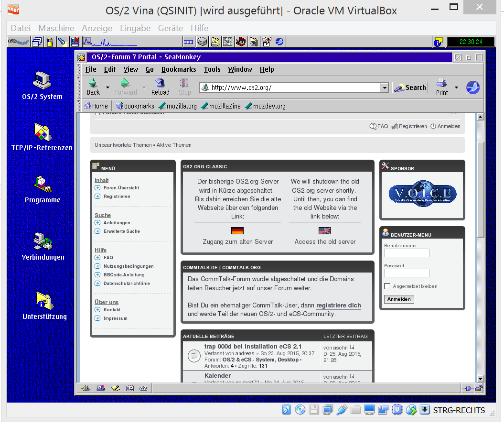Open the OS/2 Warp menu in WarpCenter
Viewport: 504px width, 426px height.
pyautogui.click(x=18, y=42)
